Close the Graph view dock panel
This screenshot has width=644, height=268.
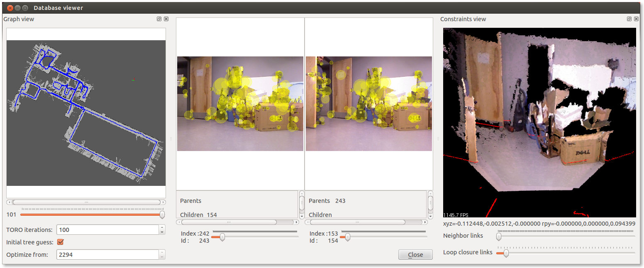(x=166, y=19)
